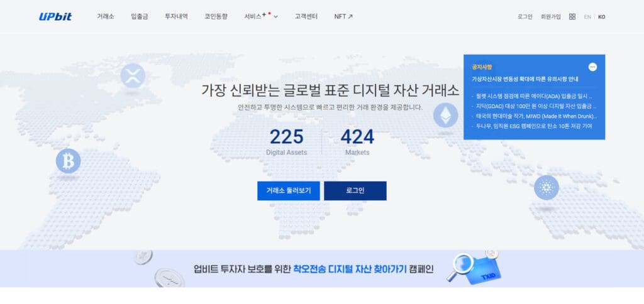The image size is (644, 304).
Task: Switch language to KO
Action: [x=601, y=17]
